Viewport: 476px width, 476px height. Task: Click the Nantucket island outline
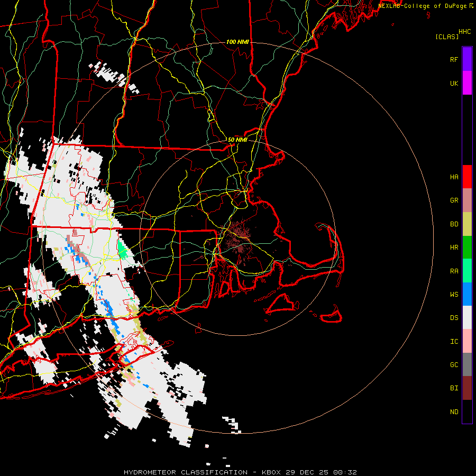[x=332, y=315]
